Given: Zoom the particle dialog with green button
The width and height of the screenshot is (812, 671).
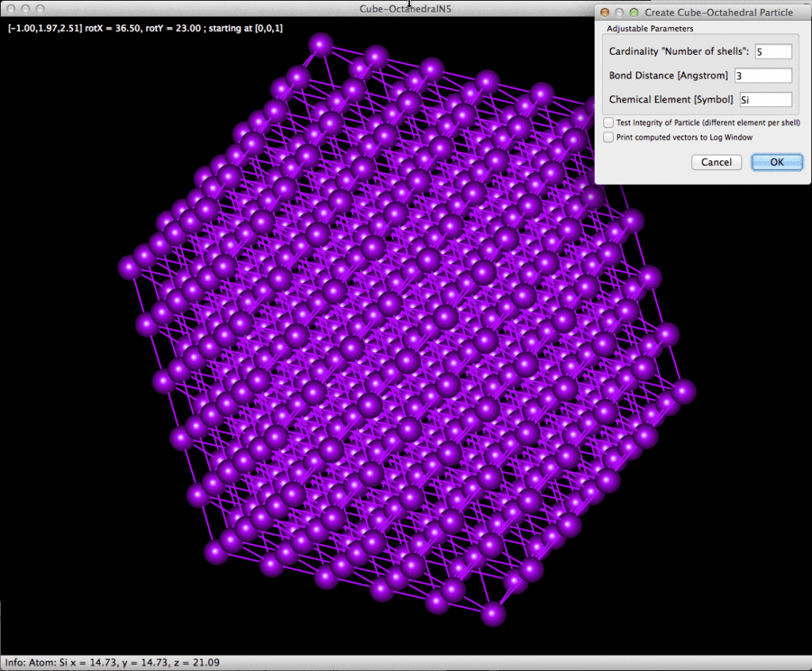Looking at the screenshot, I should (634, 13).
